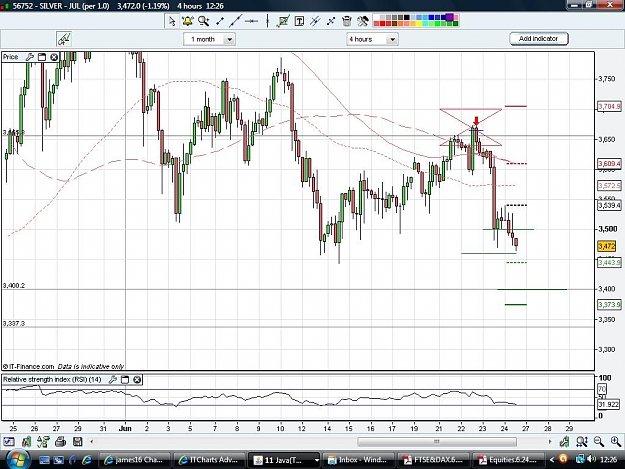The image size is (625, 469).
Task: Click the 3,400.2 horizontal line label
Action: point(14,285)
